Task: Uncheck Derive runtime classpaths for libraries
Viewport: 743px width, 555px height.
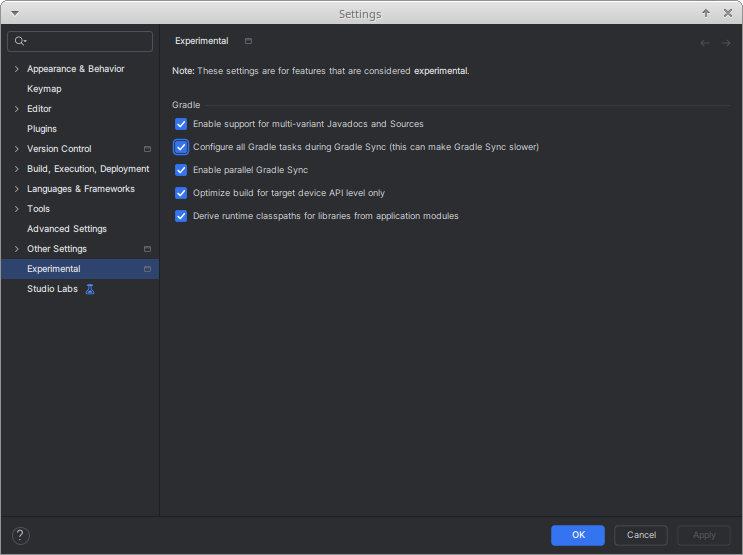Action: click(x=181, y=216)
